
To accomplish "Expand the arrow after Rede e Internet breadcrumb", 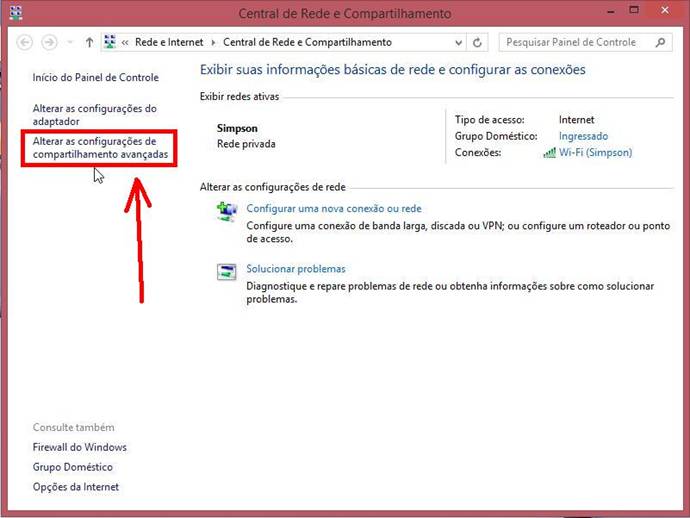I will pos(212,43).
